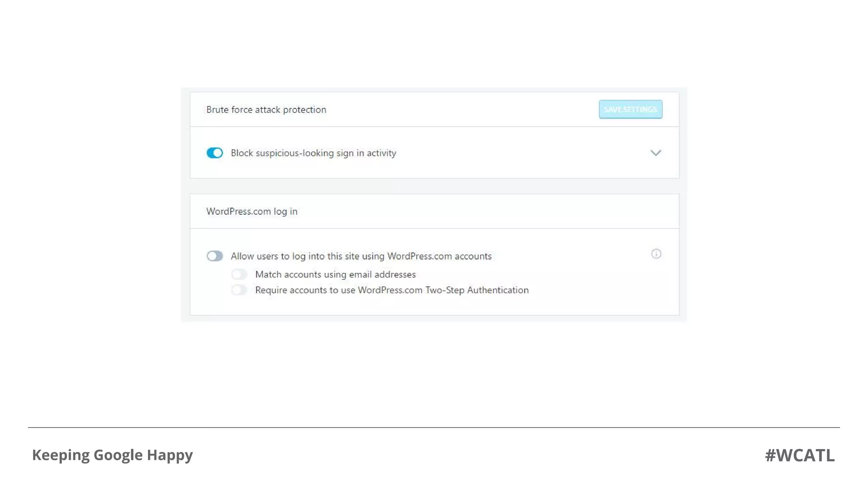868x488 pixels.
Task: Toggle Match accounts using email addresses
Action: pos(239,274)
